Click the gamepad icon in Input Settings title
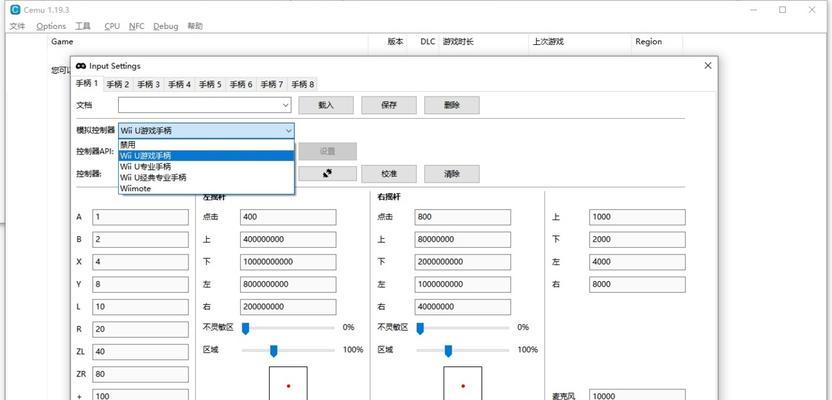Screen dimensions: 832x400 81,66
